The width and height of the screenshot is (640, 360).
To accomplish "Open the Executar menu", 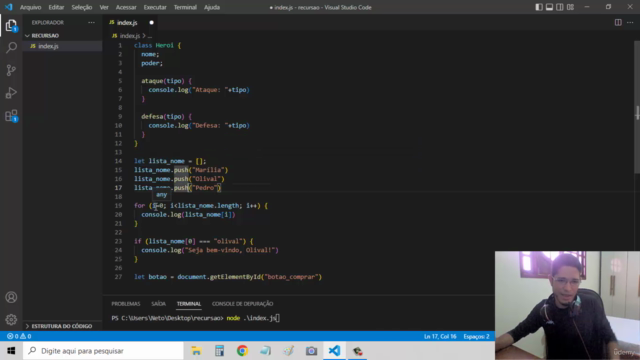I will [155, 7].
